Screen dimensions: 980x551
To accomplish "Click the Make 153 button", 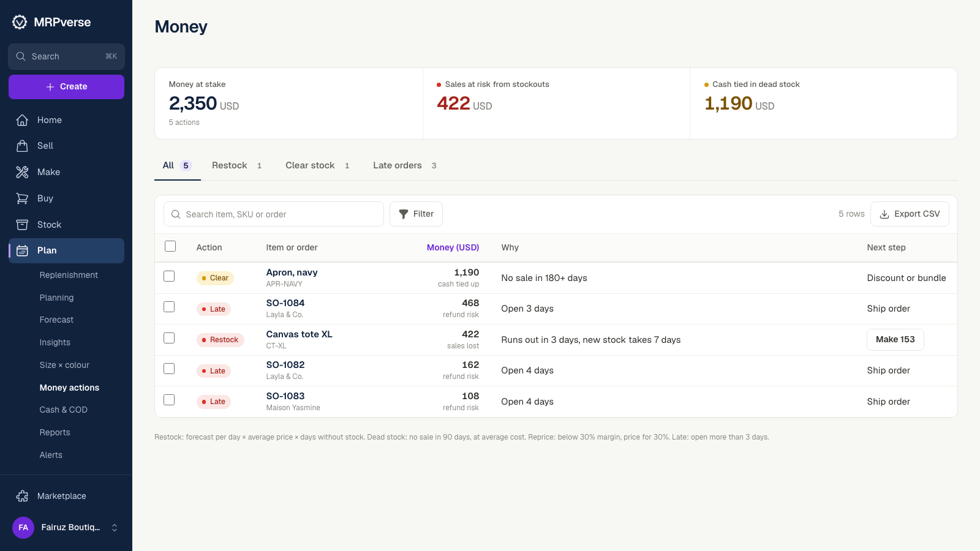I will 895,339.
